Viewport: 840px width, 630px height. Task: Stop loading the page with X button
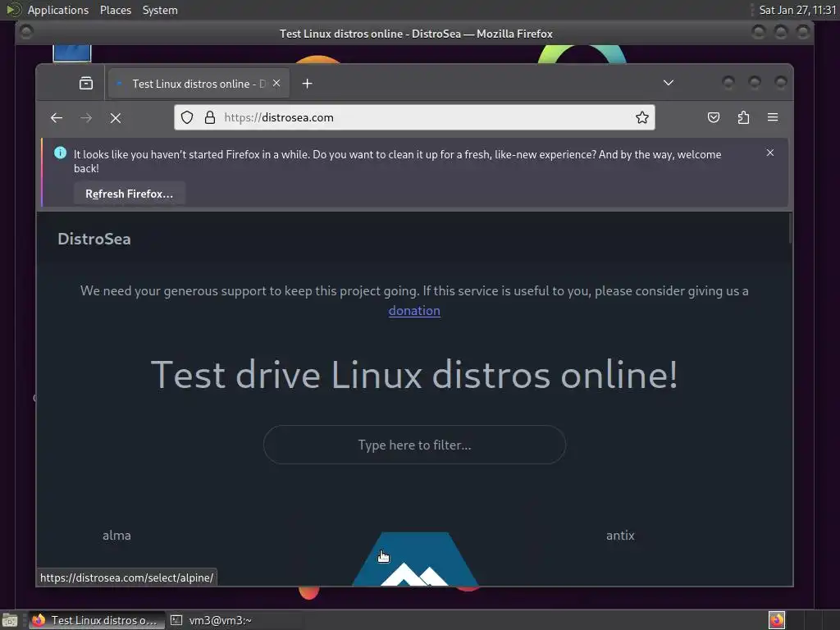coord(115,118)
